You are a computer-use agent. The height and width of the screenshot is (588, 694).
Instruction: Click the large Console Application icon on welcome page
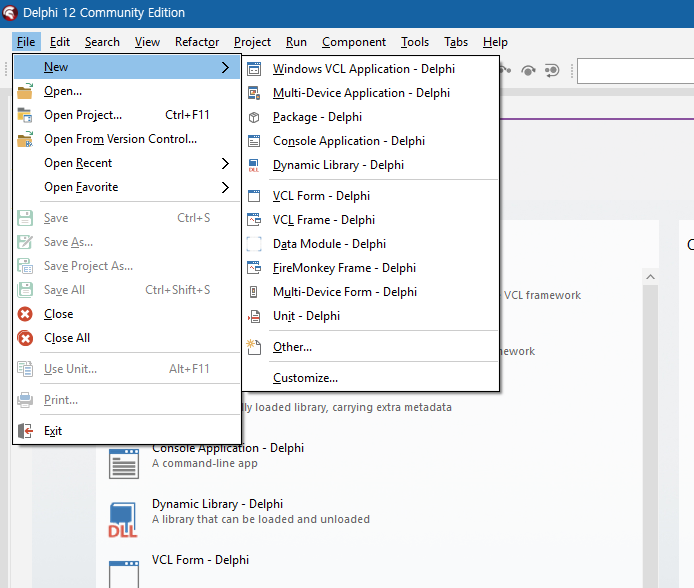tap(124, 463)
